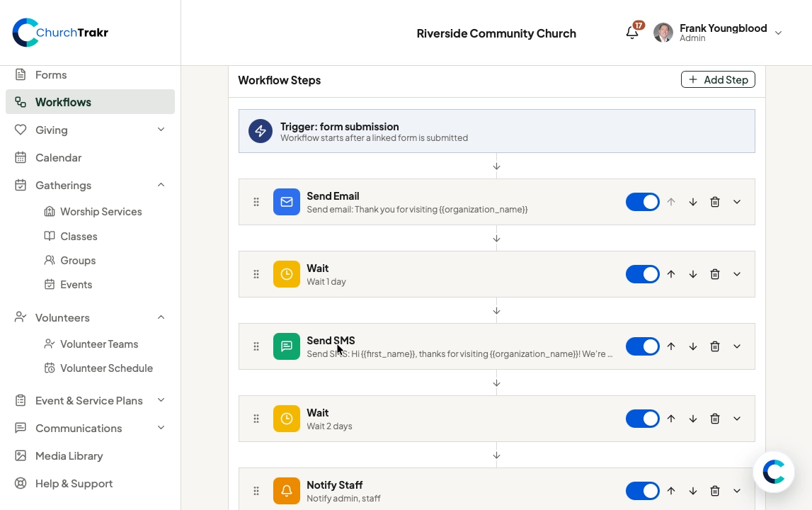This screenshot has height=510, width=812.
Task: Click the trigger lightning bolt icon
Action: click(x=261, y=131)
